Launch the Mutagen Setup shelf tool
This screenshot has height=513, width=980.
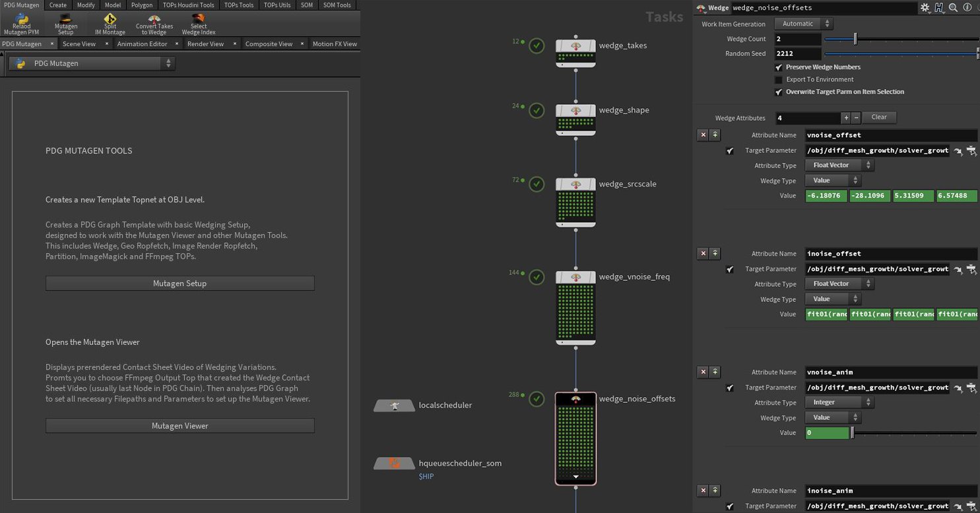(x=65, y=24)
